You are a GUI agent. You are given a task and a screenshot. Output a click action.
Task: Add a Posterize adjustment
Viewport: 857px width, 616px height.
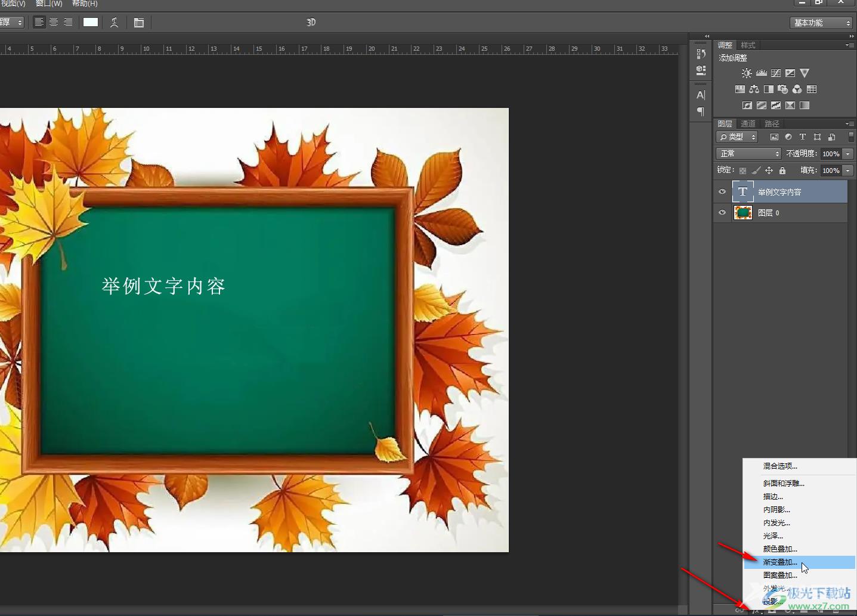[x=762, y=105]
